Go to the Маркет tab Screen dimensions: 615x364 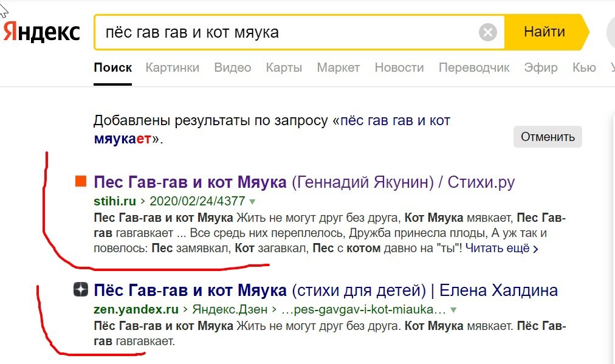(x=338, y=68)
